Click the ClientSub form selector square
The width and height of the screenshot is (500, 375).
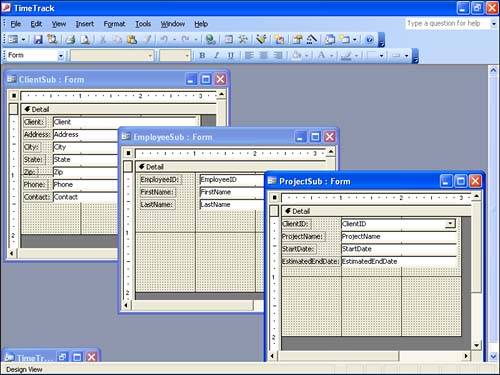pyautogui.click(x=14, y=96)
